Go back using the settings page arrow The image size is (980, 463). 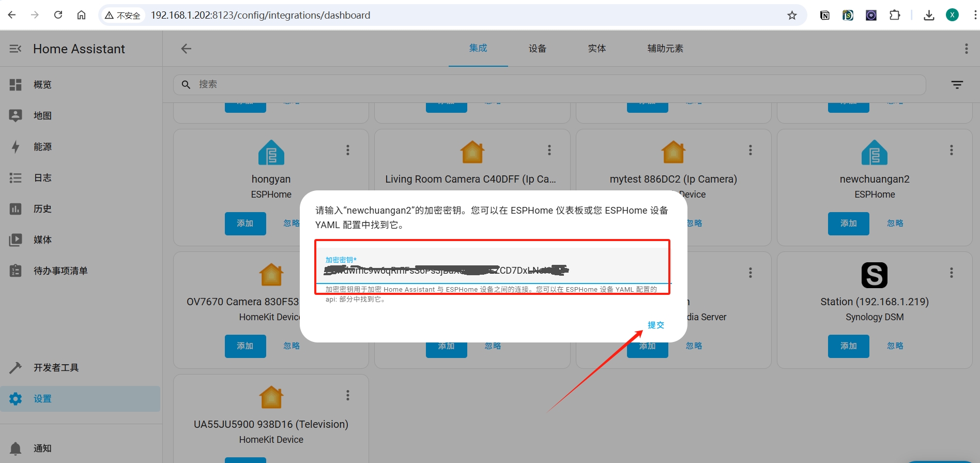(186, 49)
